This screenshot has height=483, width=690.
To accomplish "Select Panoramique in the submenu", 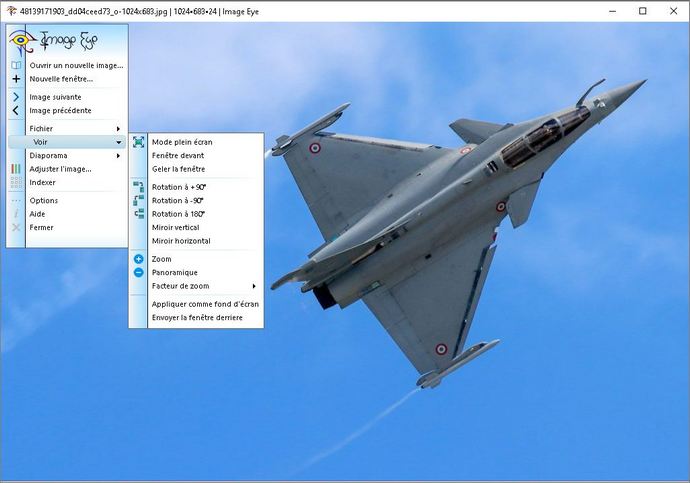I will [174, 273].
